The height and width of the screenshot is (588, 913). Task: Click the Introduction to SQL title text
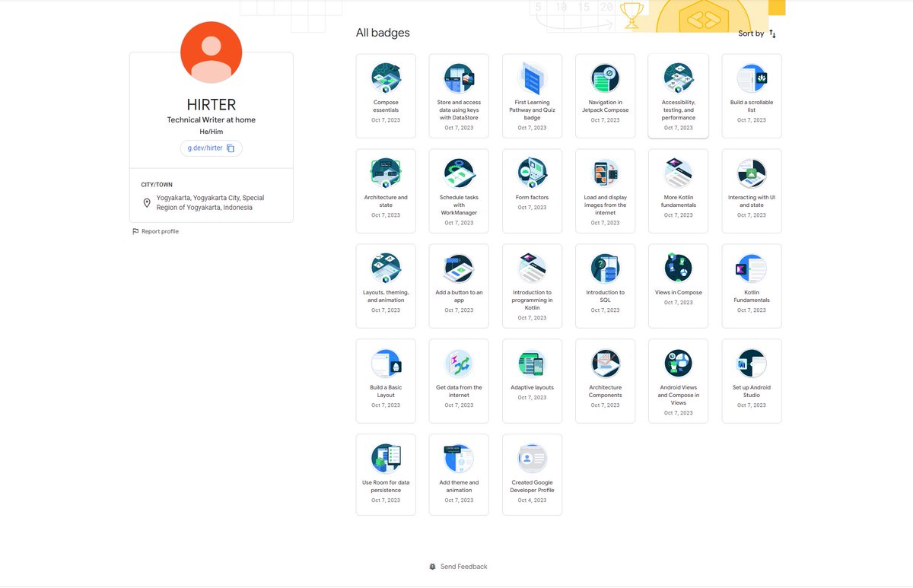click(605, 297)
